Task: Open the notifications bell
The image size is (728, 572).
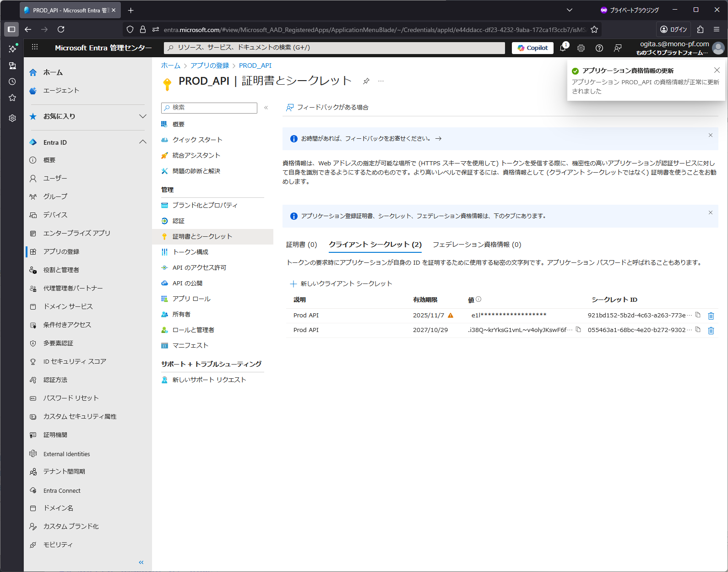Action: pyautogui.click(x=563, y=48)
